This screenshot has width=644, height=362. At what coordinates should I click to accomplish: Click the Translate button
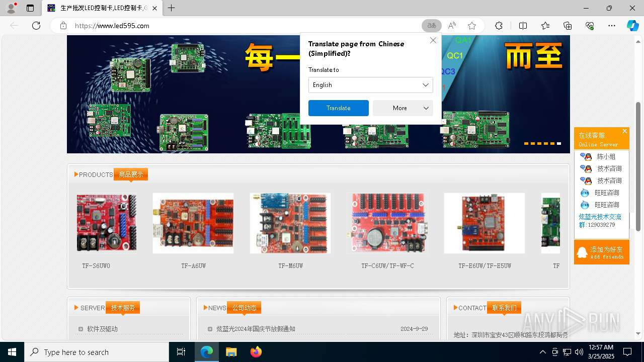point(338,108)
